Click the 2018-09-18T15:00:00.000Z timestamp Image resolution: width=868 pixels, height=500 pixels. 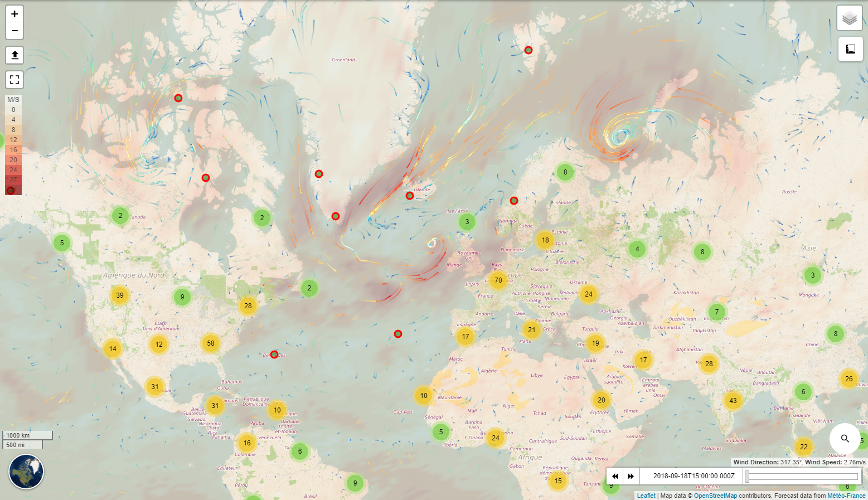point(694,476)
